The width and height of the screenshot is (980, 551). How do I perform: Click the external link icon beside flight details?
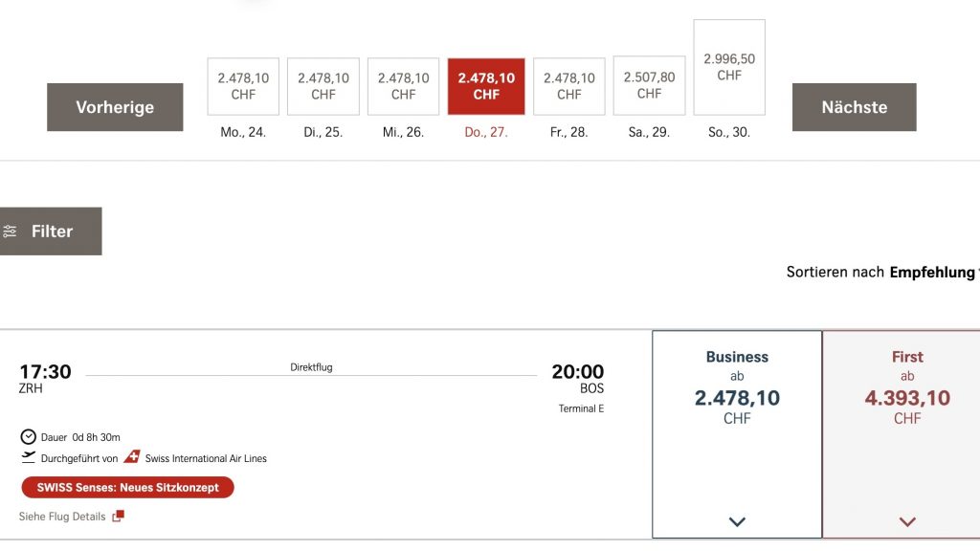118,517
